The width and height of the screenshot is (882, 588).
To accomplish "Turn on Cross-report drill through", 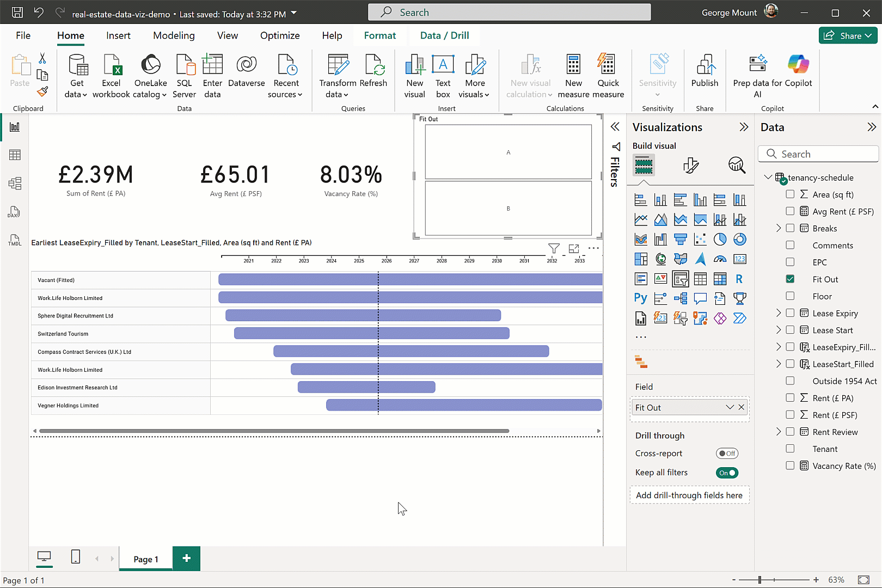I will (727, 454).
